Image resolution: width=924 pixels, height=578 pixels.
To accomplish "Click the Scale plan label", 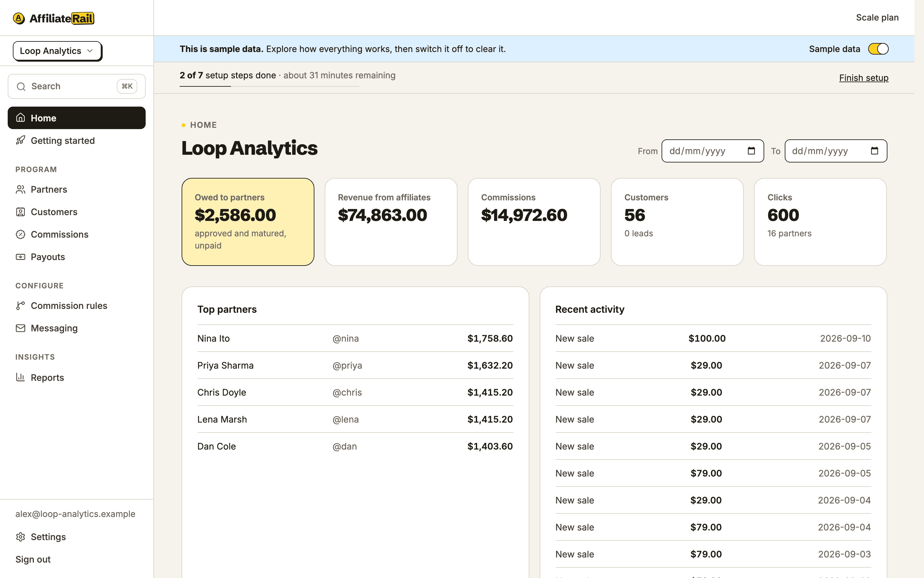I will [877, 18].
